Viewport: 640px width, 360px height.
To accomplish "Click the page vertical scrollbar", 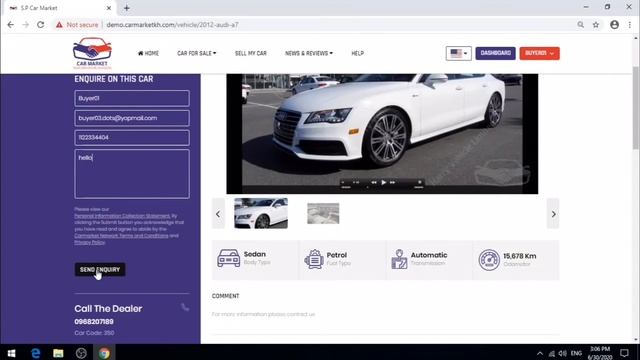I will [x=636, y=107].
